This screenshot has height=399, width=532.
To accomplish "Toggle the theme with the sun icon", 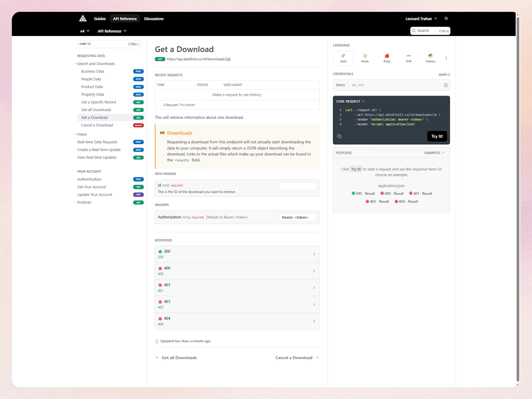I will [446, 18].
